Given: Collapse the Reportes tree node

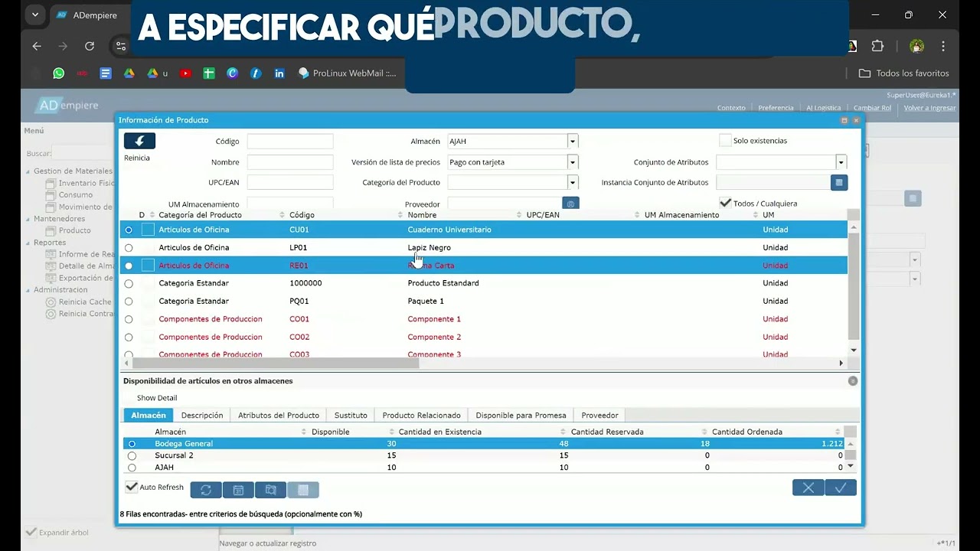Looking at the screenshot, I should pos(28,243).
